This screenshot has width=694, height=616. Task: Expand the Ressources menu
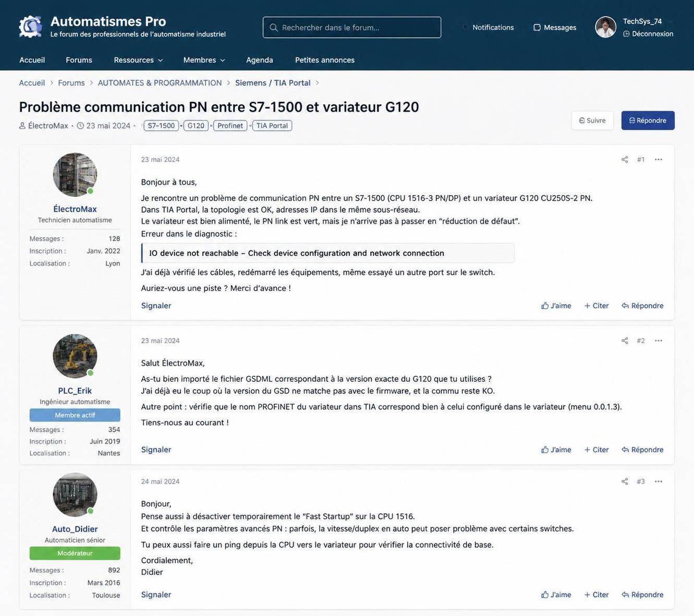pos(138,60)
